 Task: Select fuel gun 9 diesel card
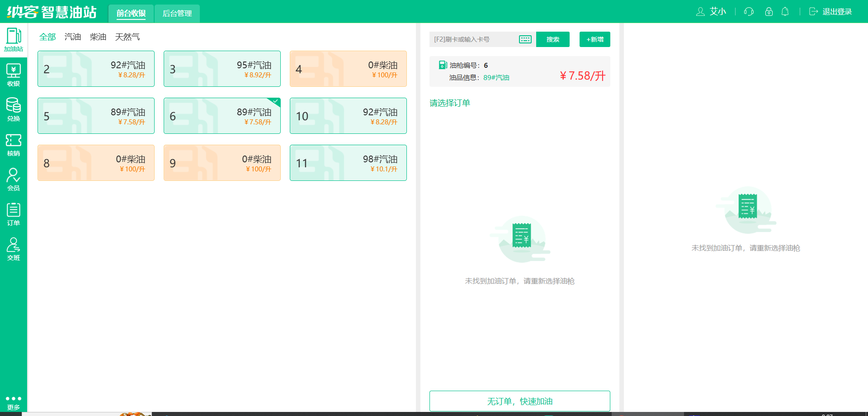pos(222,163)
